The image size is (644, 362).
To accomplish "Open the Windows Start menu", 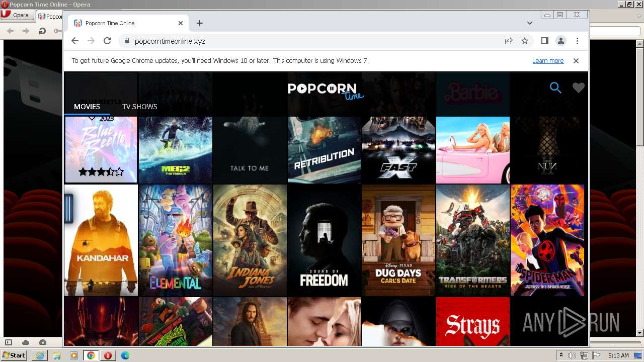I will [14, 355].
